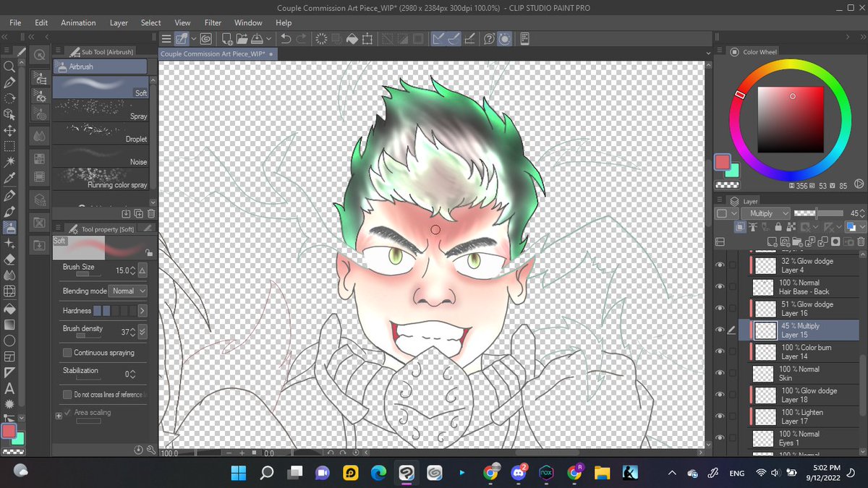Hide the Skin layer via eye icon

click(x=720, y=374)
